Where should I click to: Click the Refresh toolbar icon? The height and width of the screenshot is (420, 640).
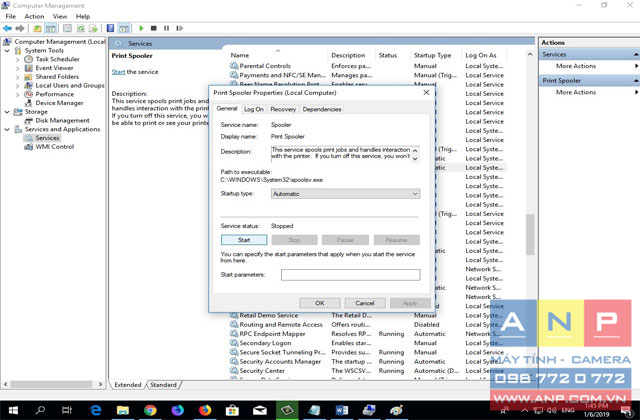tap(80, 28)
